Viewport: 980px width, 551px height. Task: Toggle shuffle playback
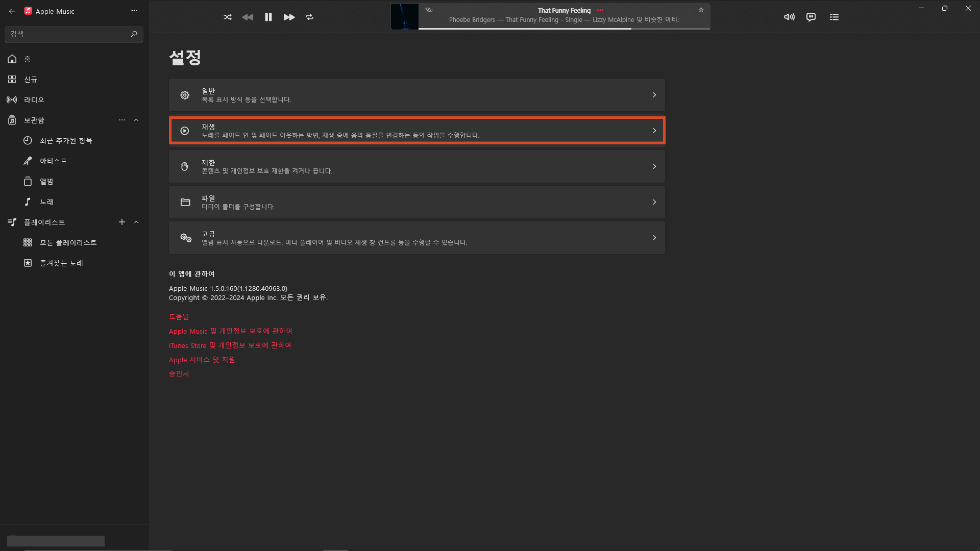click(228, 17)
